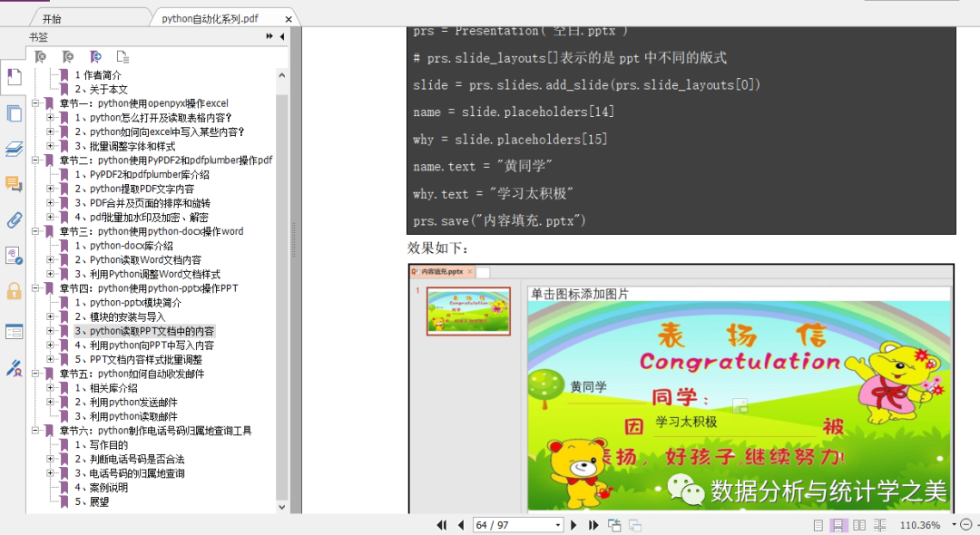This screenshot has height=535, width=980.
Task: Go to the next page with the arrow button
Action: 574,524
